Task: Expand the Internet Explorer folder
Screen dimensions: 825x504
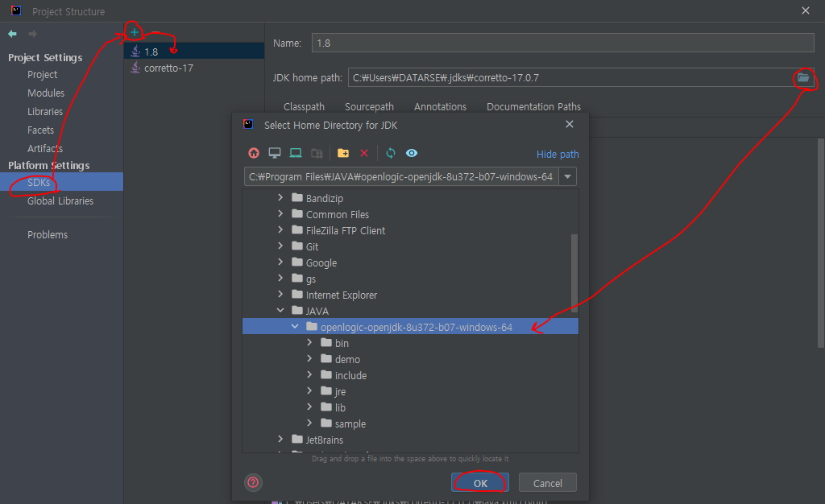Action: pos(280,295)
